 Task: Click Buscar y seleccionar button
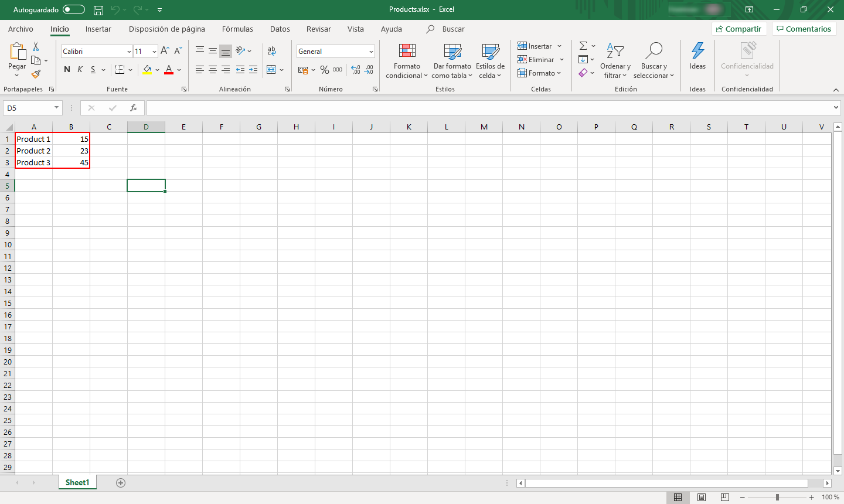(x=654, y=61)
